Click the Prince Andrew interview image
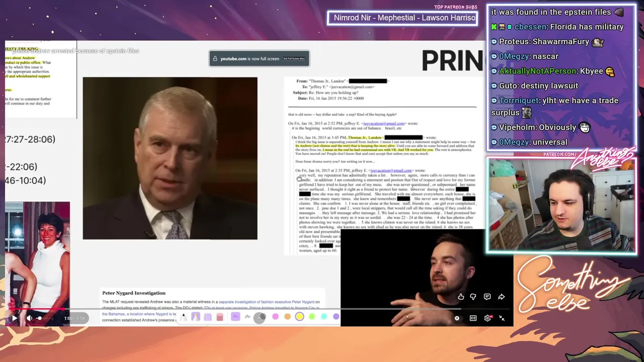 click(x=170, y=158)
